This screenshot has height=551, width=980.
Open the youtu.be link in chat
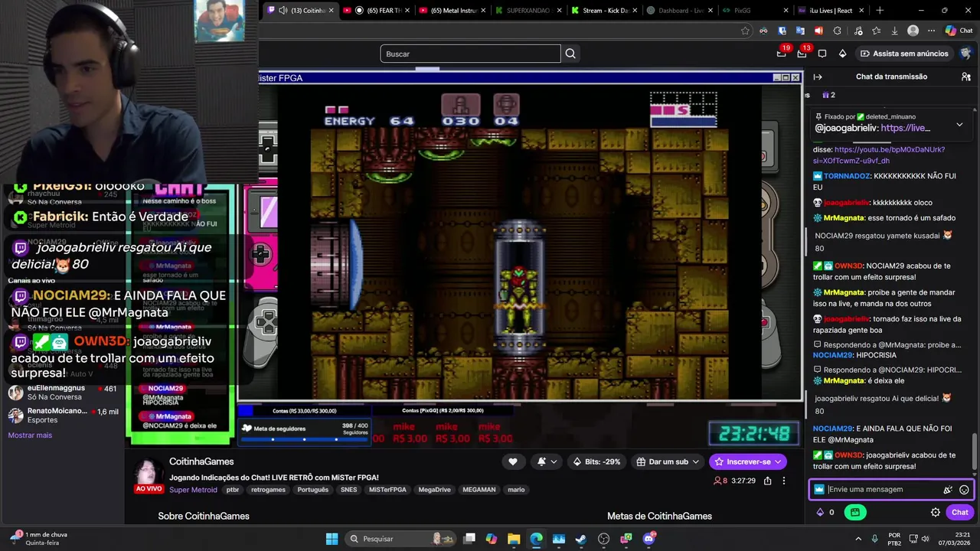879,155
